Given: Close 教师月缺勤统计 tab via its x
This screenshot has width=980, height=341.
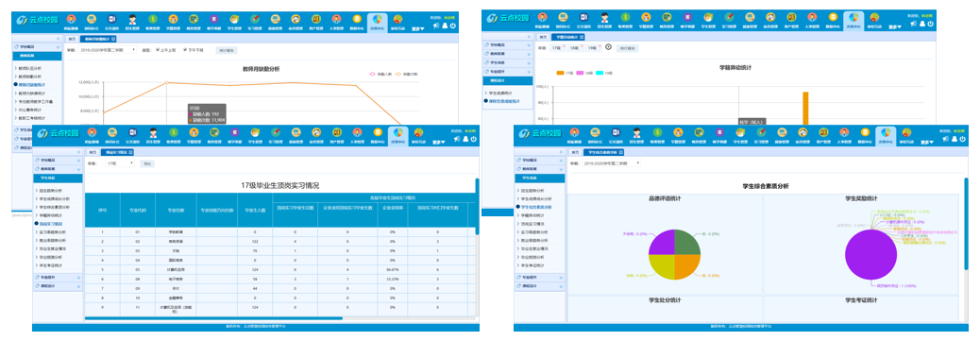Looking at the screenshot, I should (112, 39).
